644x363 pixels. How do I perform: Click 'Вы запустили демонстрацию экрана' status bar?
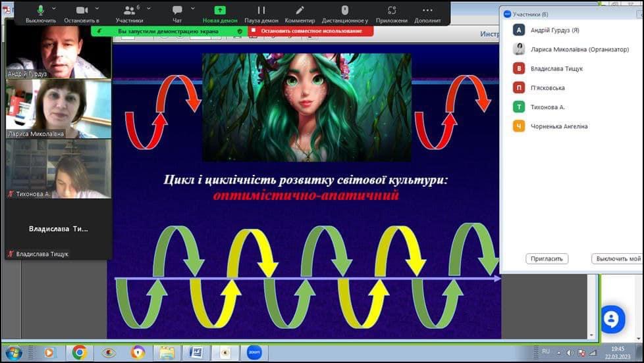click(169, 31)
